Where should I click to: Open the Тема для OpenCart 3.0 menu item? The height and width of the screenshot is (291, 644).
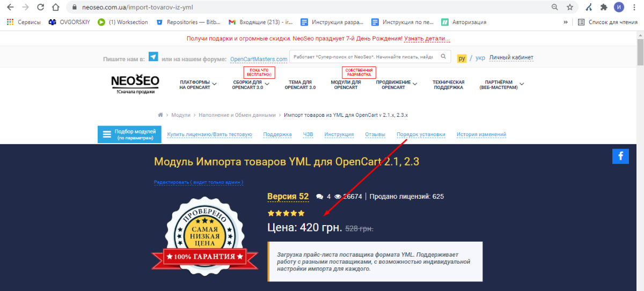tap(300, 85)
